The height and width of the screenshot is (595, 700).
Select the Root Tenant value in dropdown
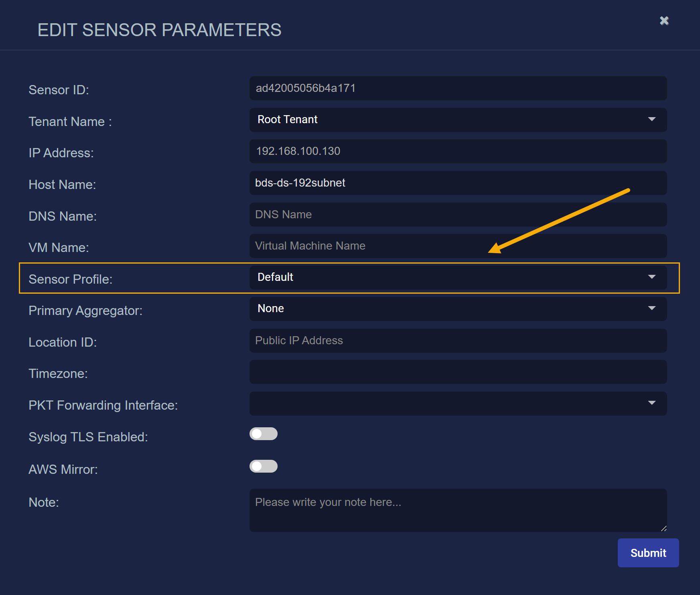288,120
